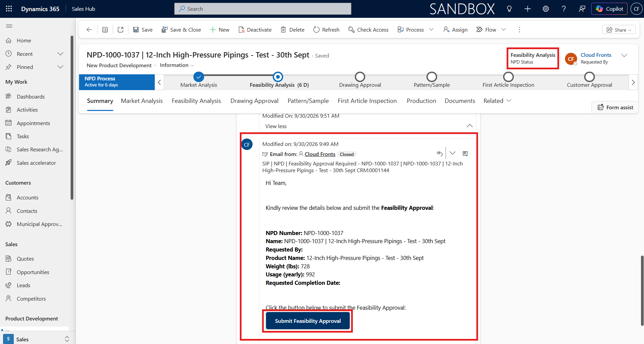This screenshot has width=644, height=344.
Task: Toggle the hamburger site map menu
Action: 9,26
